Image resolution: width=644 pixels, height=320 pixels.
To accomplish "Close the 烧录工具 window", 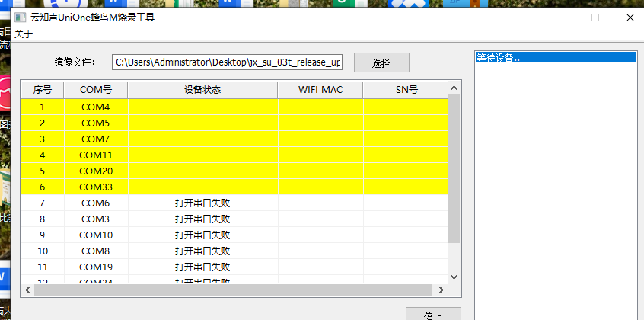I will tap(630, 18).
